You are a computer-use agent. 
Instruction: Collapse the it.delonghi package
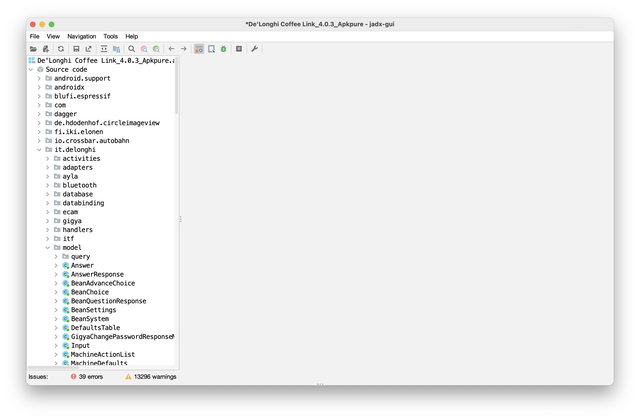click(x=39, y=150)
